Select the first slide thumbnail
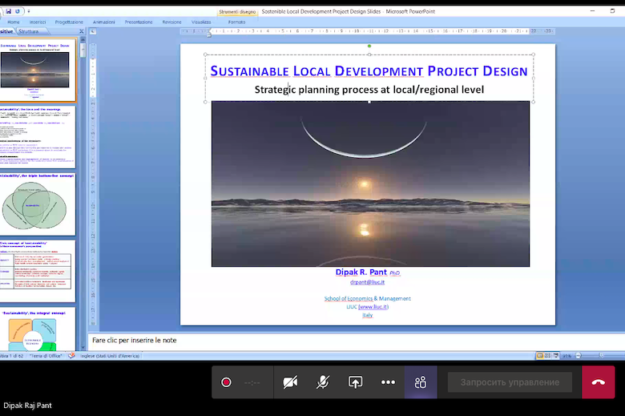This screenshot has height=416, width=625. coord(37,70)
